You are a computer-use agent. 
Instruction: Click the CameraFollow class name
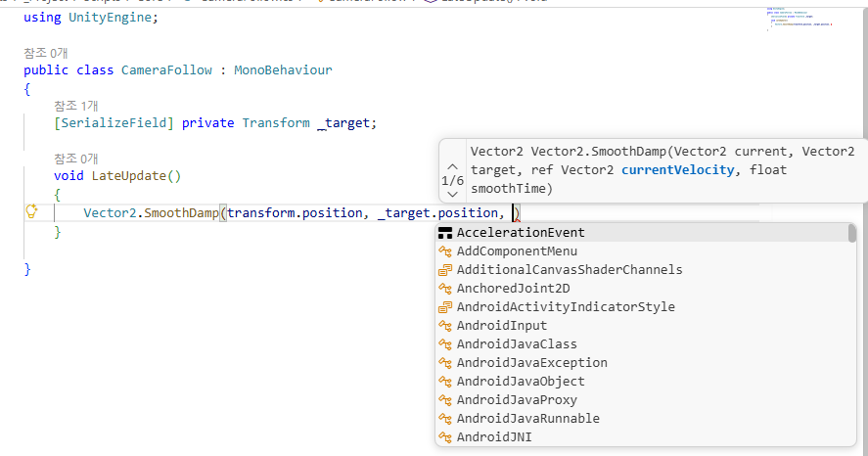click(x=166, y=70)
